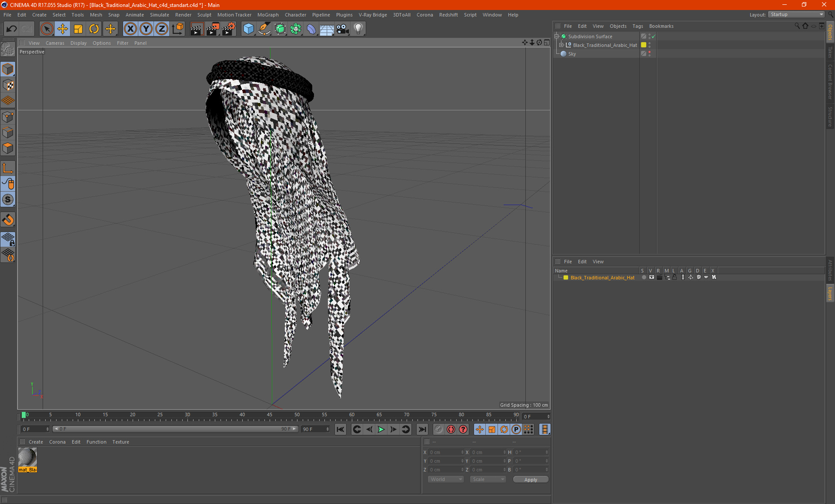Switch to Points mode

[8, 117]
